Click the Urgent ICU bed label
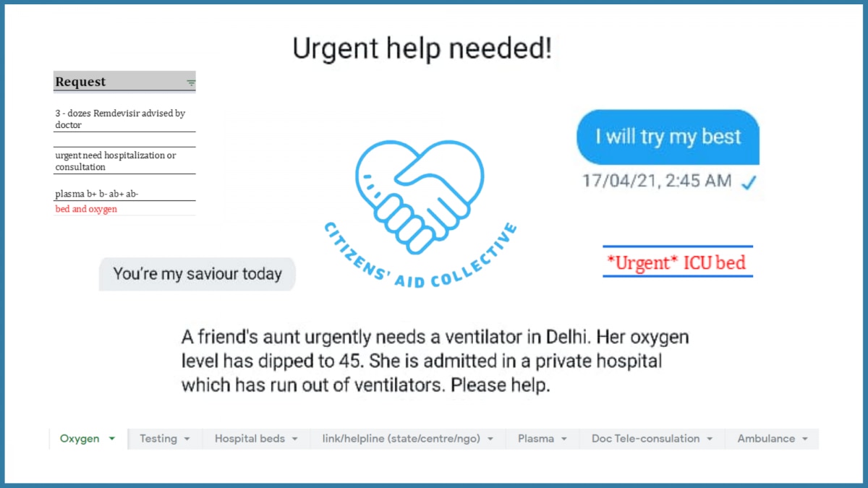868x488 pixels. pos(678,262)
